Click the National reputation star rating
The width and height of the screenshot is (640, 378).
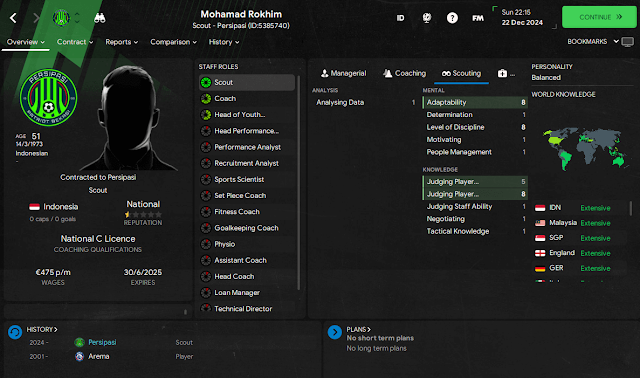[143, 214]
